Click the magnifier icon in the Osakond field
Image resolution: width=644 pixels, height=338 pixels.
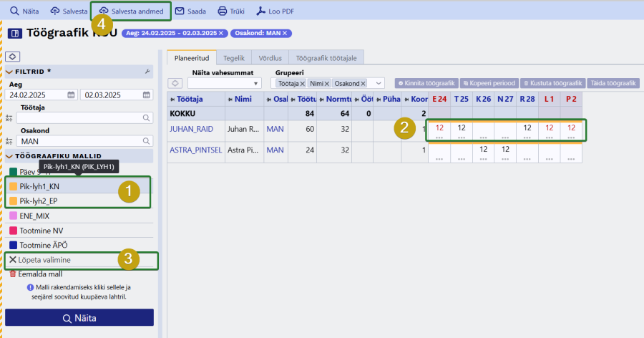(146, 141)
